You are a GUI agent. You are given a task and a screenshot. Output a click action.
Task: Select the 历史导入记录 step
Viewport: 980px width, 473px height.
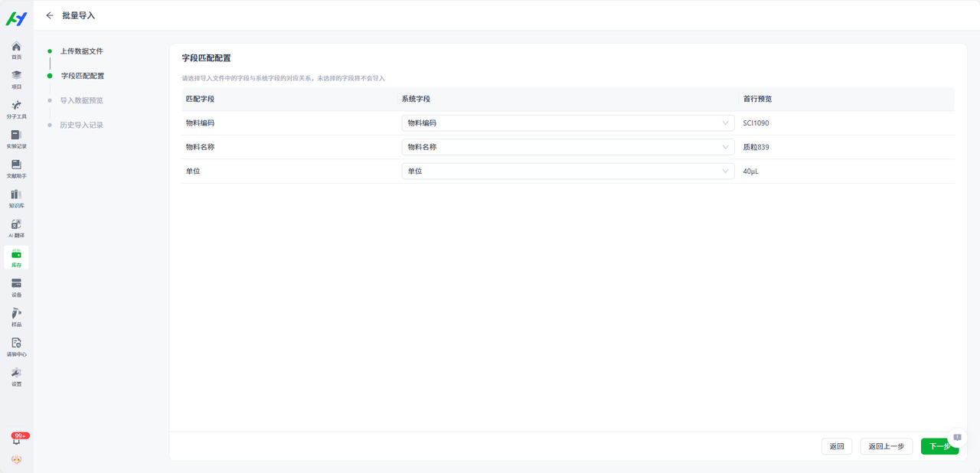pos(81,125)
